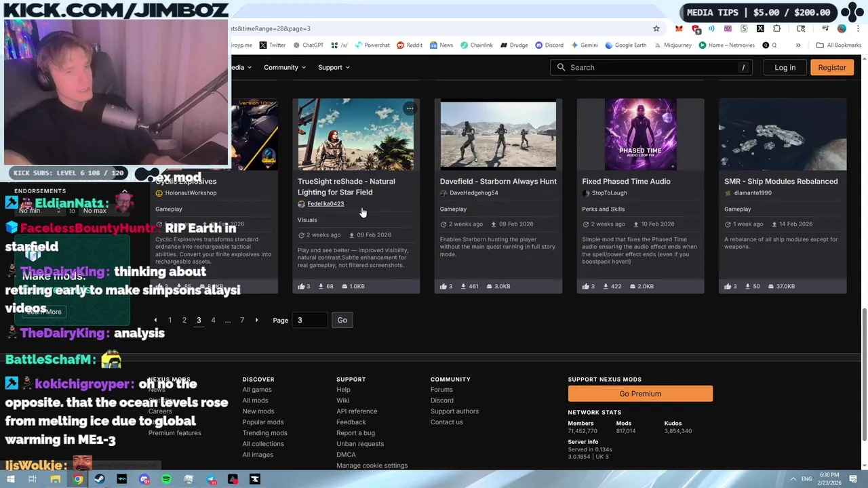868x488 pixels.
Task: Open the Discord bookmark
Action: 549,45
